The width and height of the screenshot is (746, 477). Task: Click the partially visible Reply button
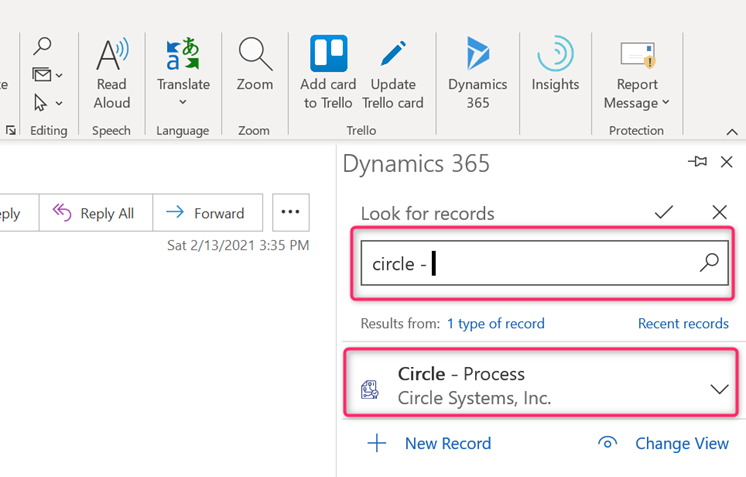coord(19,213)
